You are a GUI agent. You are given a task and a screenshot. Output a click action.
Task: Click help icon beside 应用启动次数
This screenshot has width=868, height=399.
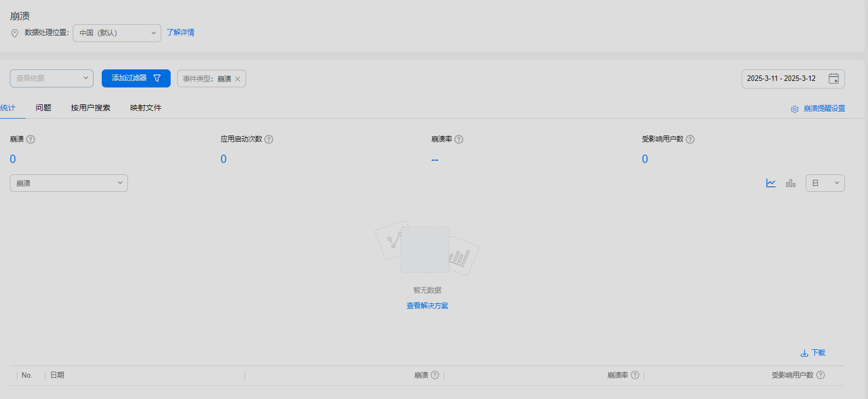click(x=269, y=139)
